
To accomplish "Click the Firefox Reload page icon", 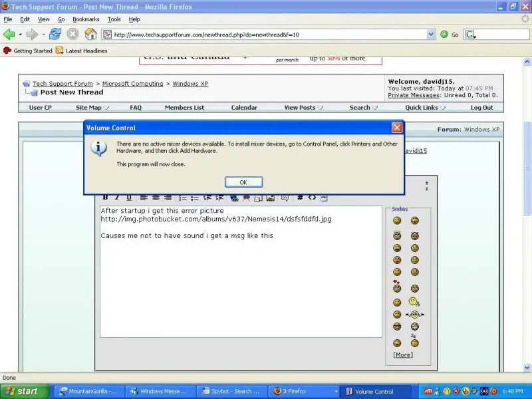I will [x=55, y=35].
